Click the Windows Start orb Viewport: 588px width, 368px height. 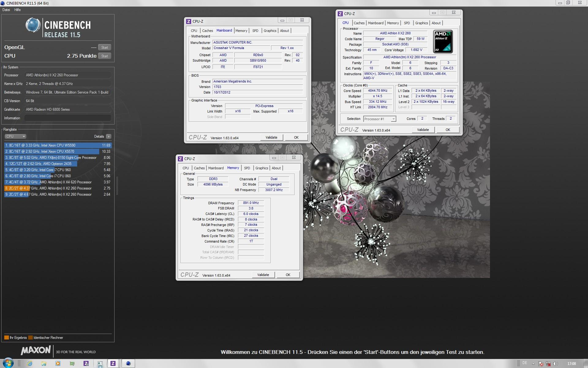click(x=8, y=363)
